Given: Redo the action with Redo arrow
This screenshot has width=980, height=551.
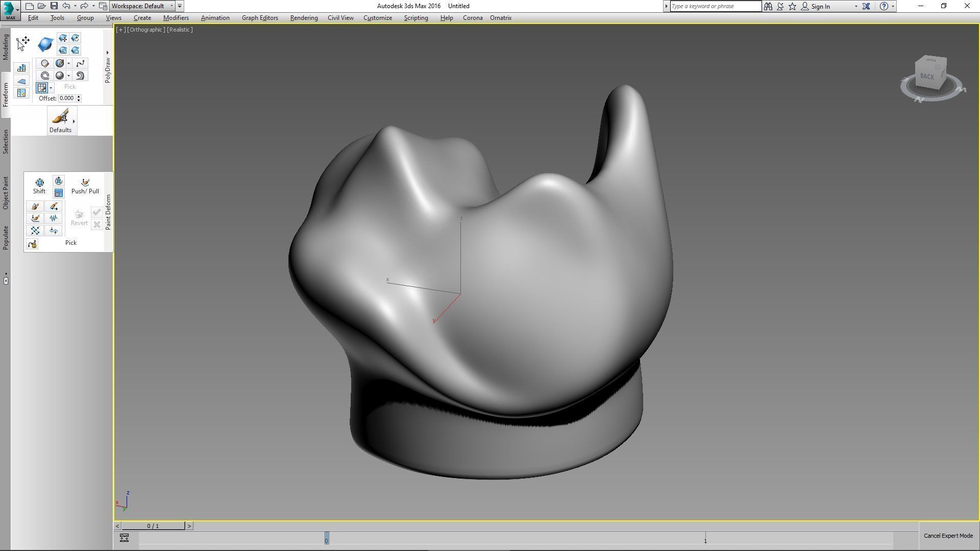Looking at the screenshot, I should (85, 6).
